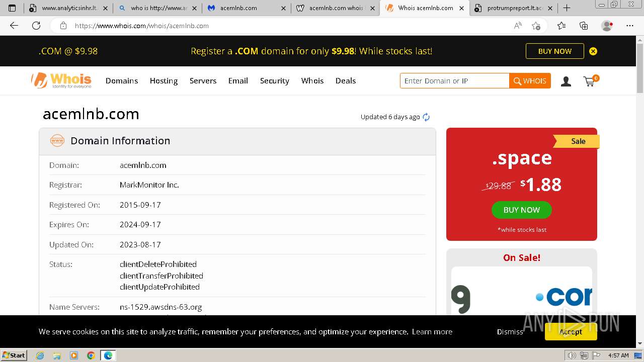Open the Favorites list icon
The image size is (644, 362).
point(561,26)
